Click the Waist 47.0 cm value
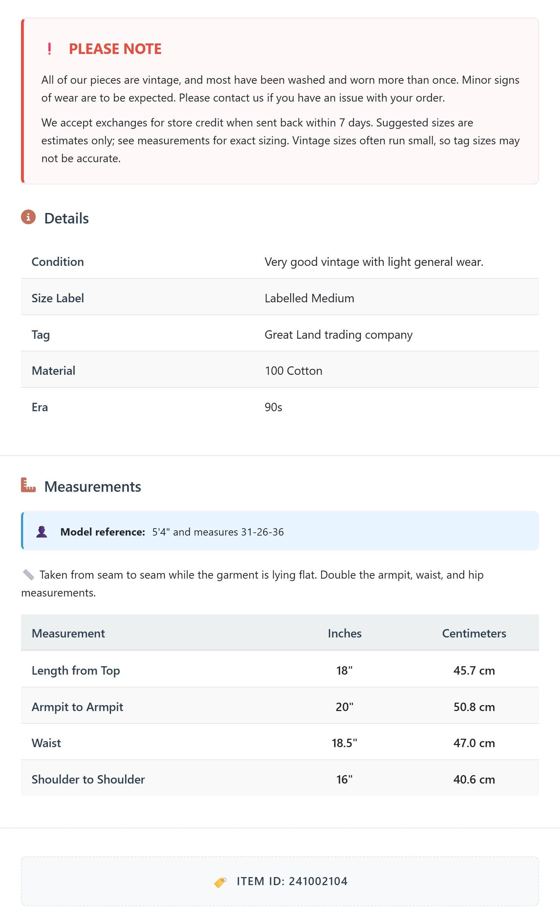560x924 pixels. pyautogui.click(x=474, y=743)
